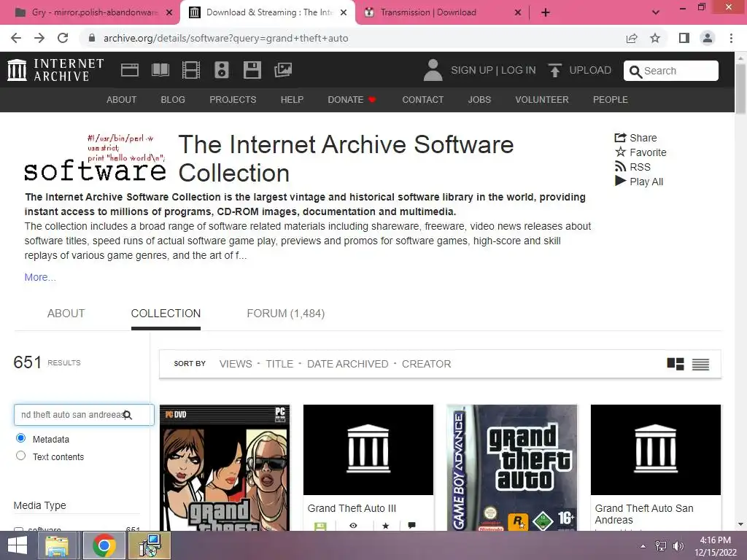Open the Internet Archive home logo
The width and height of the screenshot is (747, 560).
coord(55,70)
